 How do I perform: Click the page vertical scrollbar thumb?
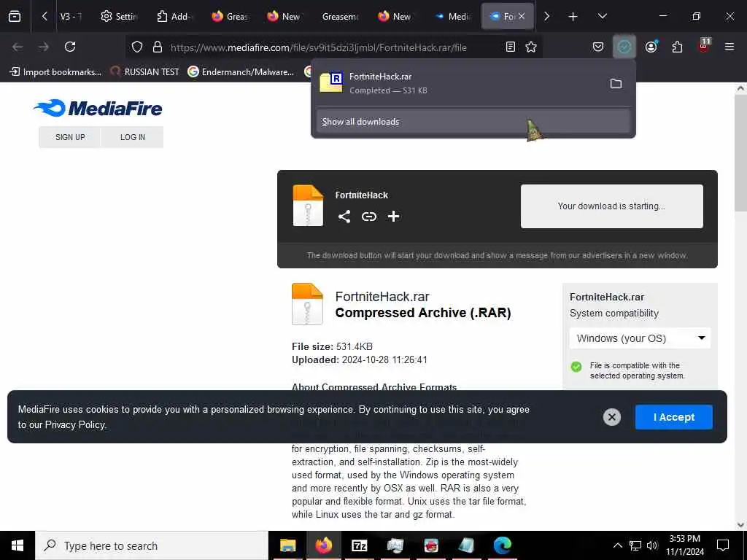click(x=740, y=152)
